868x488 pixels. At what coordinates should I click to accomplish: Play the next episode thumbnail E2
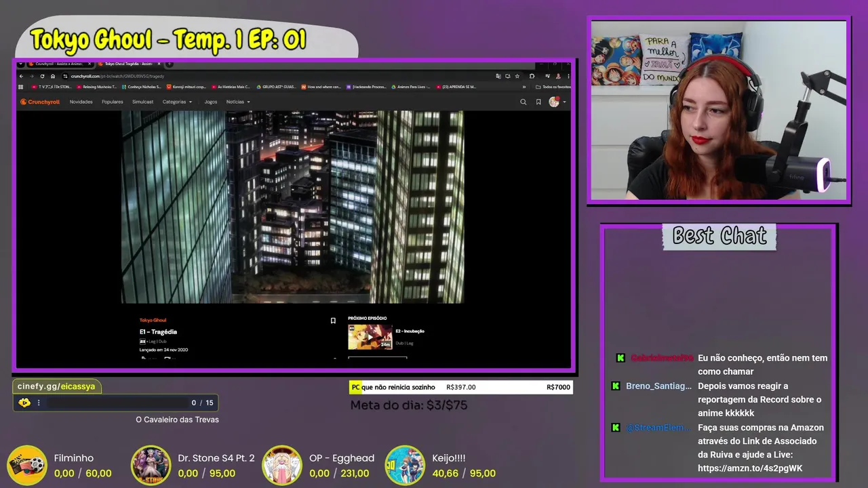click(370, 337)
